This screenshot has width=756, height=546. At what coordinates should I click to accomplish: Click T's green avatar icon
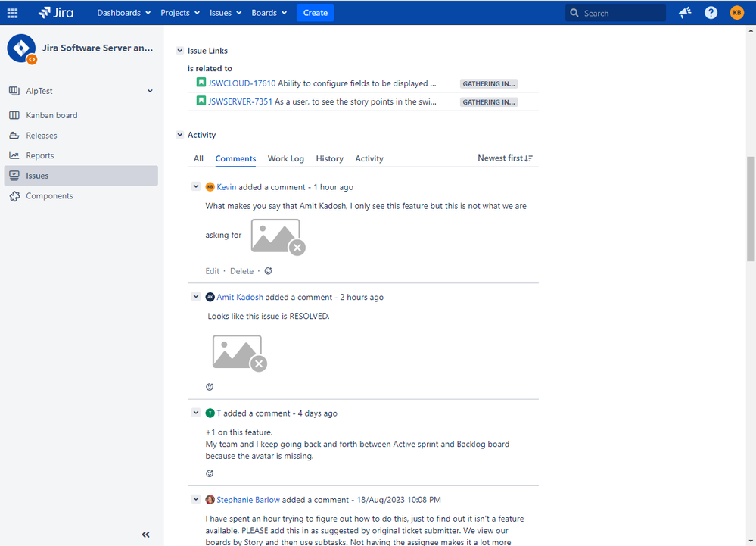(x=210, y=413)
